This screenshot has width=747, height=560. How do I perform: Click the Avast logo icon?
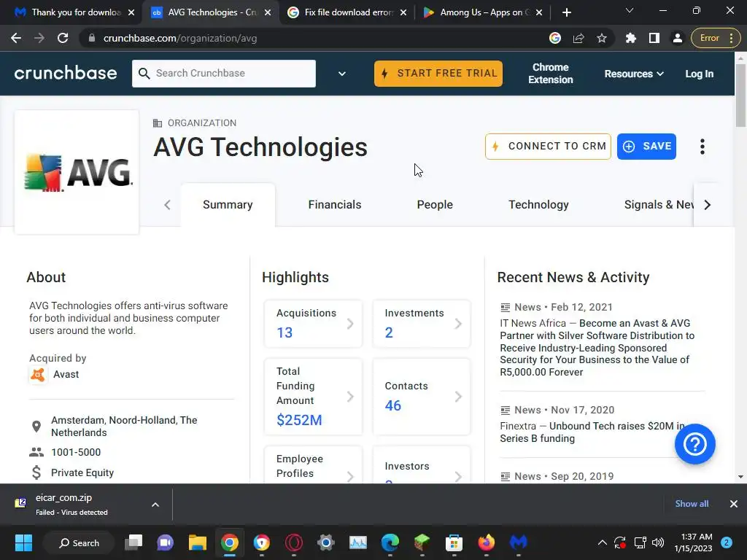pos(38,375)
